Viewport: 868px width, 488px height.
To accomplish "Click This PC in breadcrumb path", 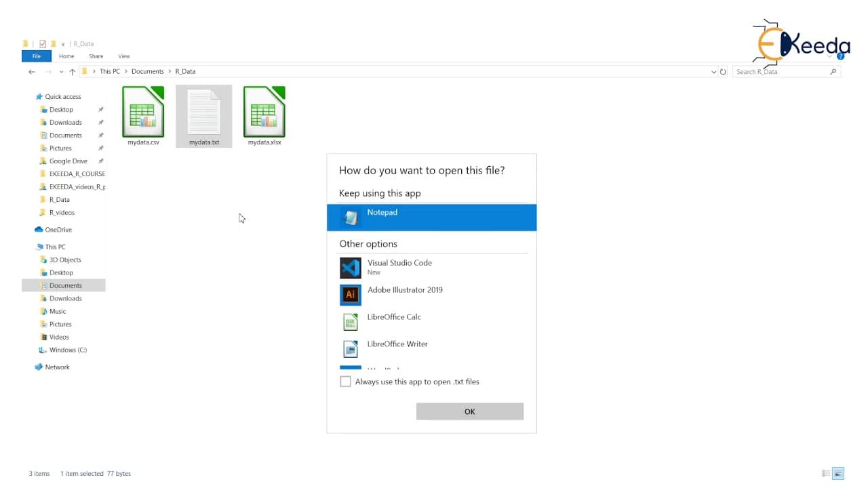I will (x=110, y=71).
